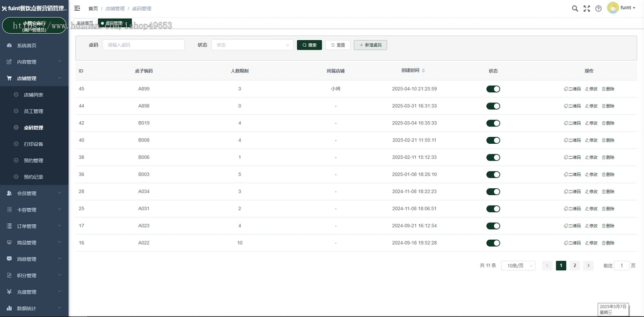Viewport: 644px width, 317px height.
Task: Collapse sidebar with hamburger icon
Action: 77,8
